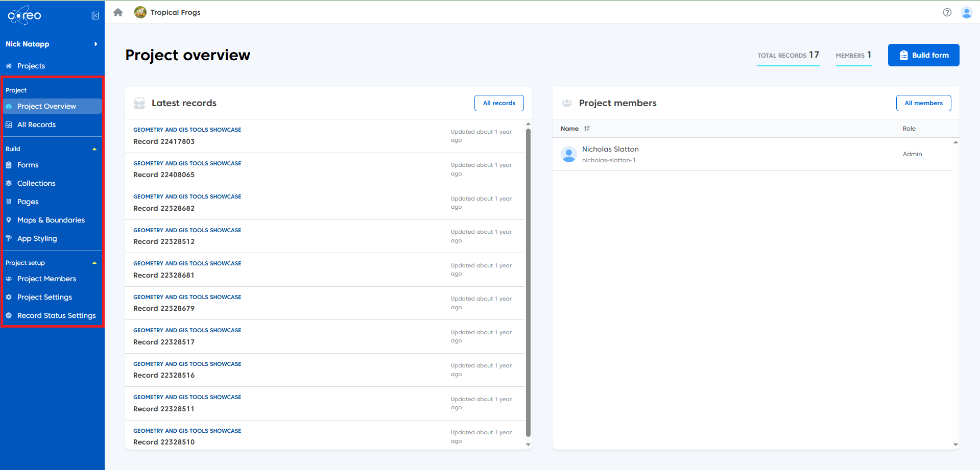Screen dimensions: 980x470
Task: Select Collections in the sidebar
Action: [36, 183]
